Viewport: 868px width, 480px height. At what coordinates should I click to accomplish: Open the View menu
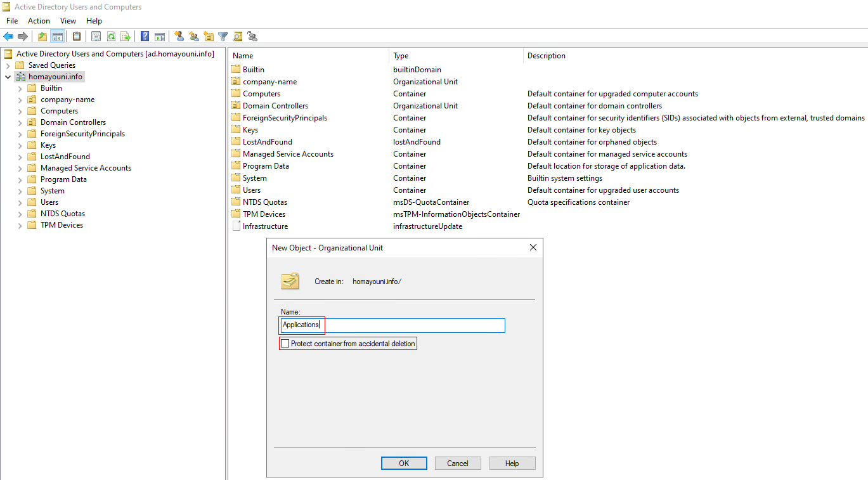(x=68, y=21)
